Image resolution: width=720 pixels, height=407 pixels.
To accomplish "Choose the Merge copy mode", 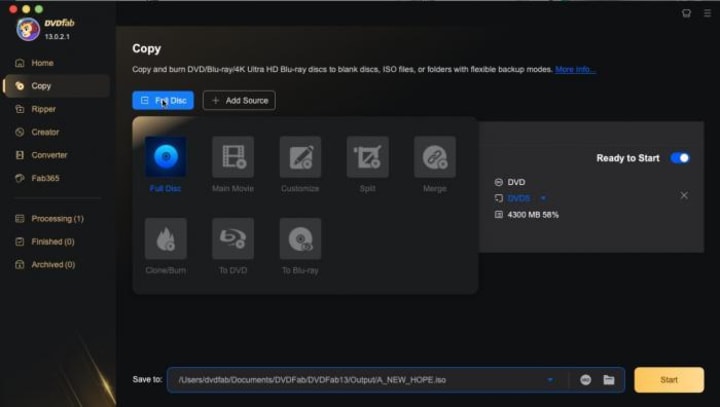I will pyautogui.click(x=435, y=157).
